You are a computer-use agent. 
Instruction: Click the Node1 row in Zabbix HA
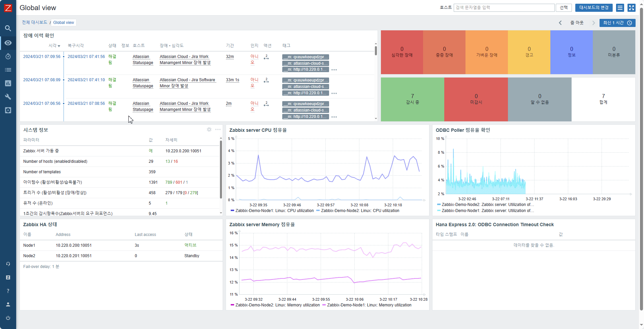[x=121, y=245]
